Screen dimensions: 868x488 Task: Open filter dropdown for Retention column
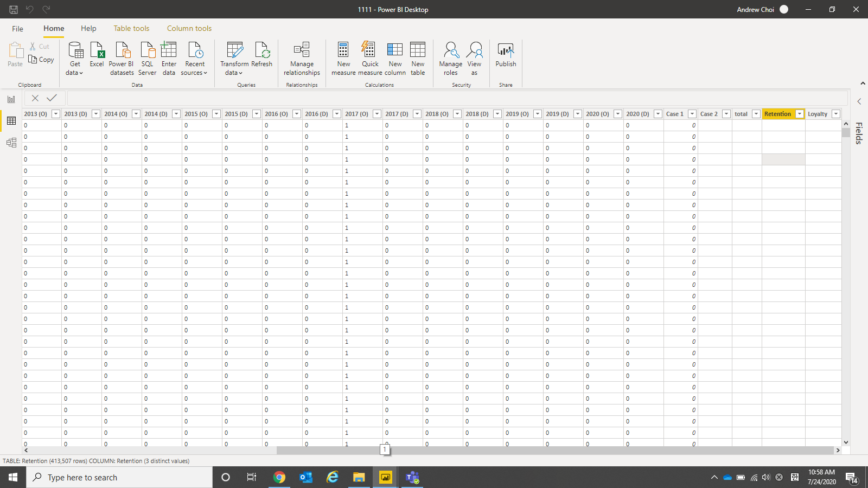click(x=800, y=114)
